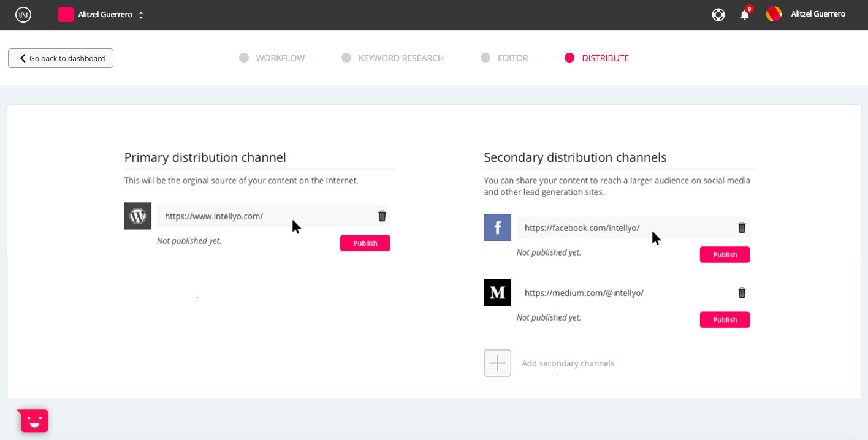
Task: Click Add secondary channels label
Action: 568,363
